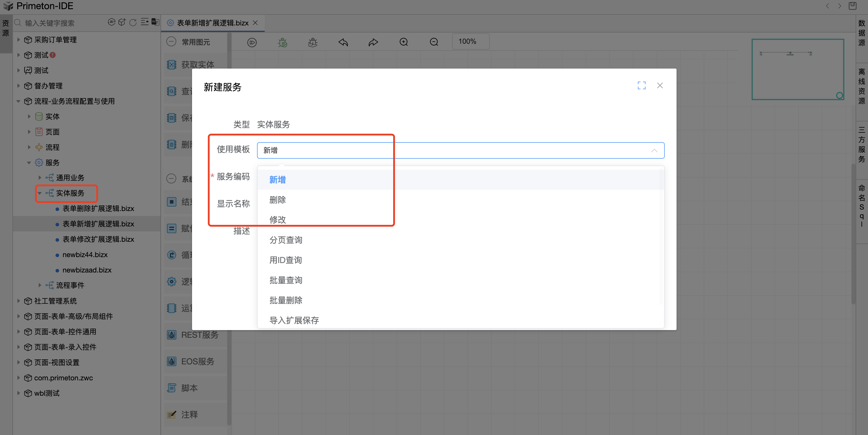Open 表单删除扩展逻辑.bizx file
This screenshot has height=435, width=868.
click(98, 209)
